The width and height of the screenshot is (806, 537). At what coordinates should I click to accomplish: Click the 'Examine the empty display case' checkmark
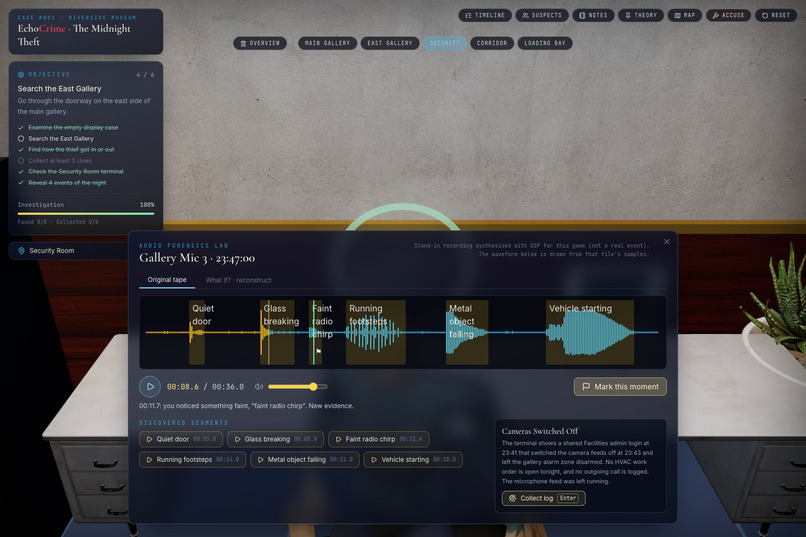[x=21, y=127]
